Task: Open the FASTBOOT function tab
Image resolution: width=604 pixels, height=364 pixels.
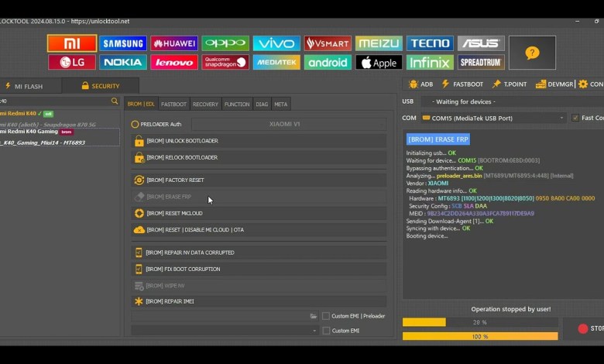Action: (x=173, y=104)
